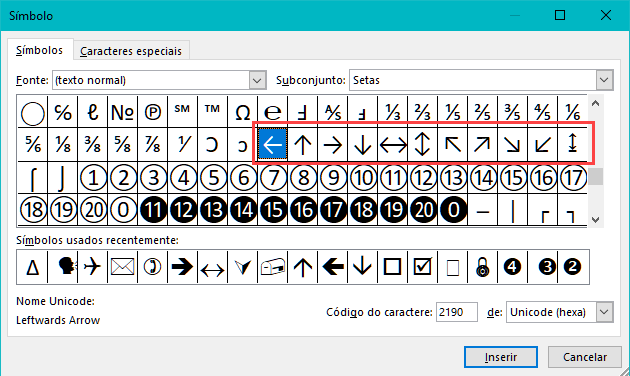Image resolution: width=630 pixels, height=376 pixels.
Task: Pick the north-west arrow symbol
Action: tap(453, 145)
